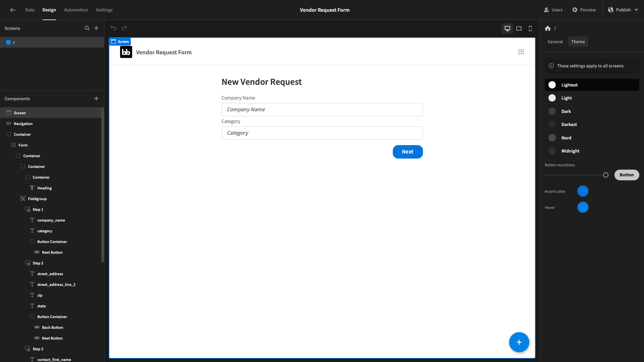Adjust the Button roundness slider handle

[605, 175]
